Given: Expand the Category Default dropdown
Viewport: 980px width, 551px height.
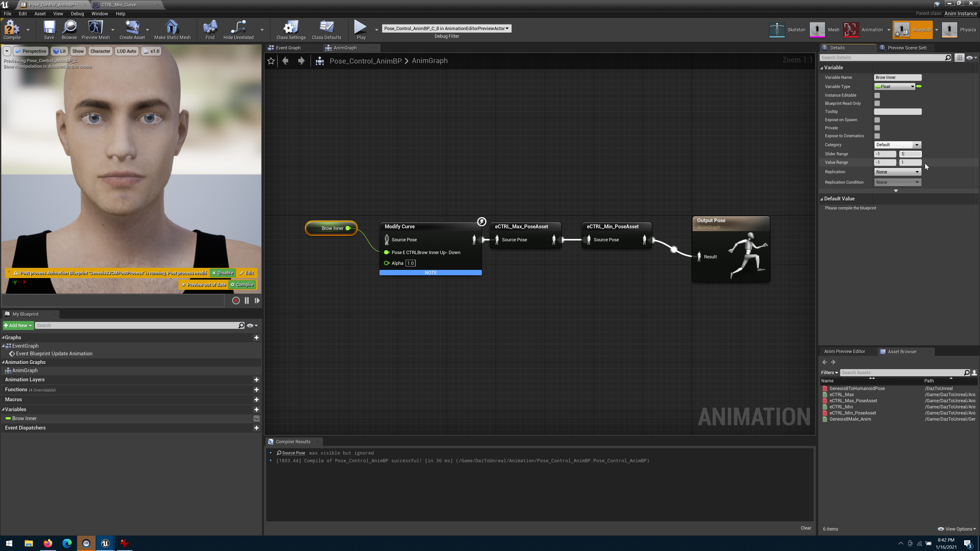Looking at the screenshot, I should point(917,145).
